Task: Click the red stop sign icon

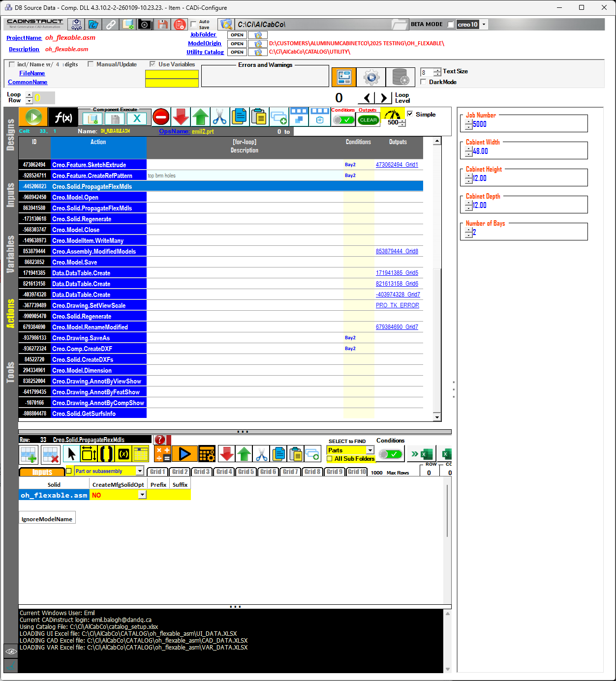Action: point(161,117)
